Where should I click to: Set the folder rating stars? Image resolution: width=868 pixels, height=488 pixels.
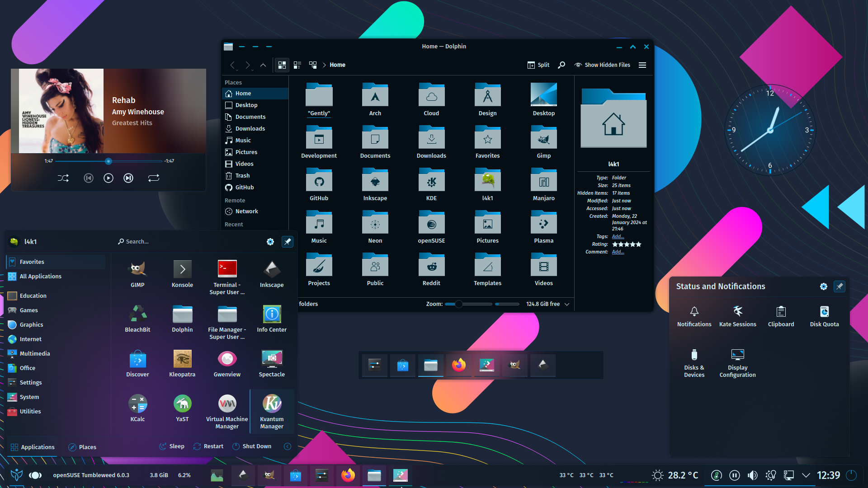[627, 244]
